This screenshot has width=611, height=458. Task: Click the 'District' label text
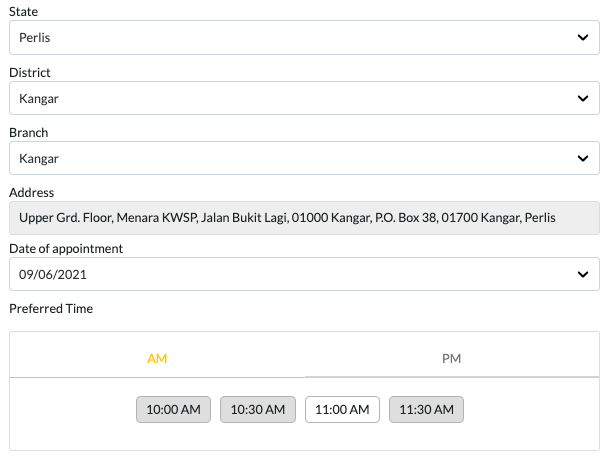tap(30, 73)
